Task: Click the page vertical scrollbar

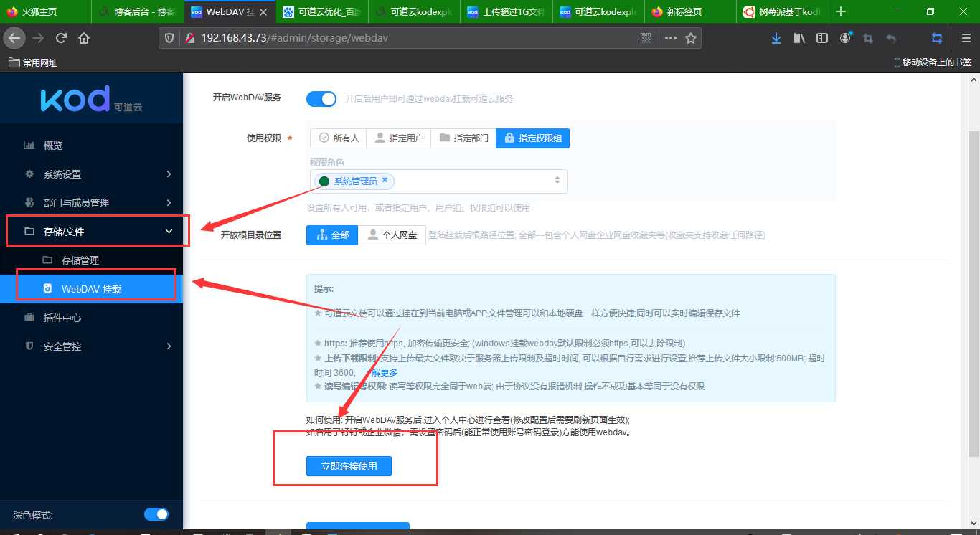Action: (x=974, y=294)
